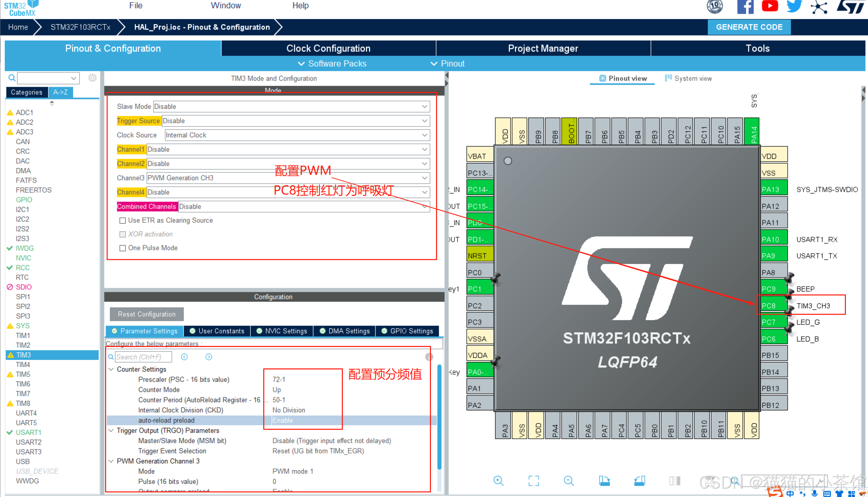This screenshot has height=497, width=868.
Task: Expand Pinout dropdown menu
Action: pos(447,64)
